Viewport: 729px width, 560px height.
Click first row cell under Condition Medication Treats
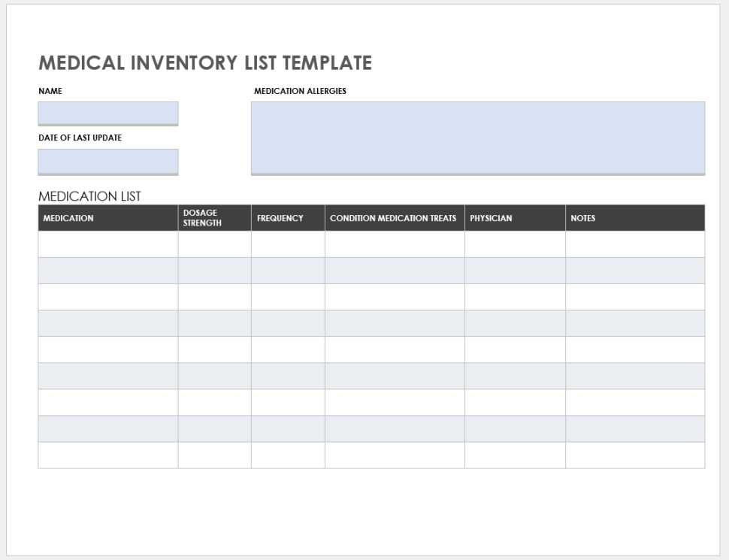[395, 244]
